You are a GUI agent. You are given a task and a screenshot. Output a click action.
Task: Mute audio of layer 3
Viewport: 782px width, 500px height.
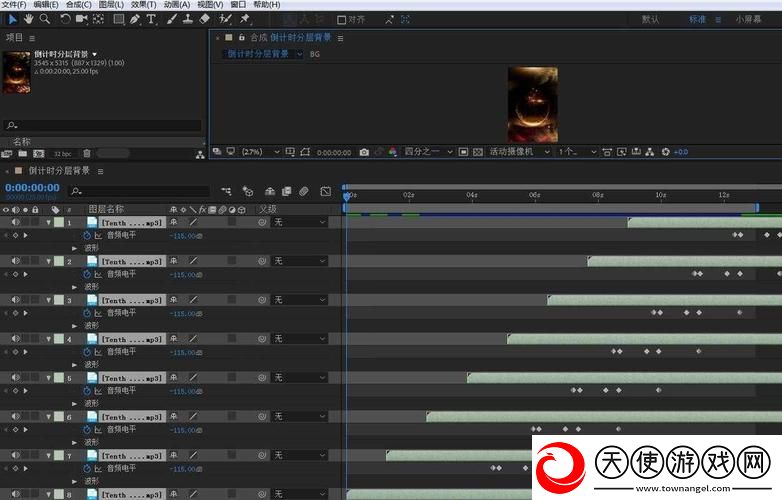coord(15,300)
